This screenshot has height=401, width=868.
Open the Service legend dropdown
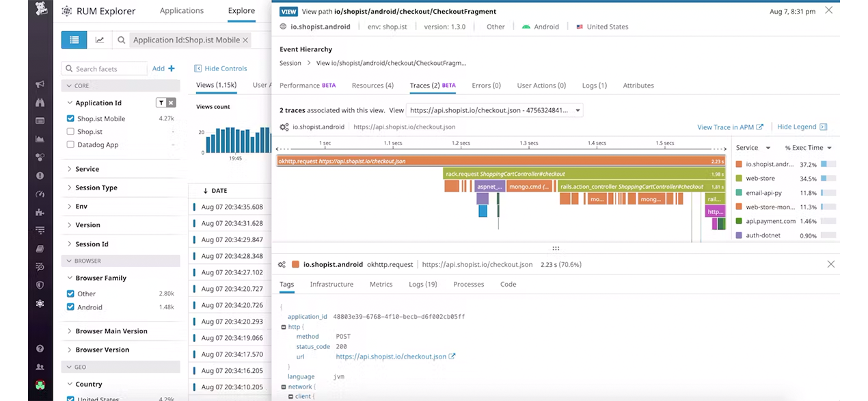click(753, 148)
